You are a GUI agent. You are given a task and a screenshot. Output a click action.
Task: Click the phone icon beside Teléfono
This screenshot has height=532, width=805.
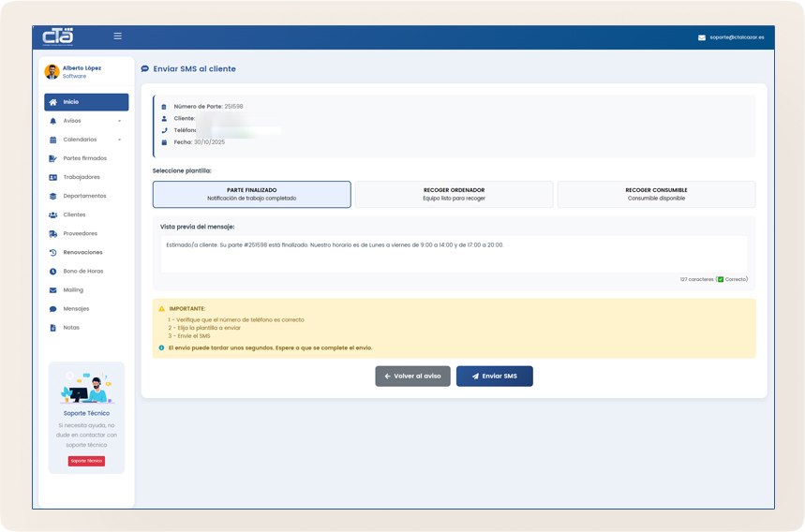(164, 130)
